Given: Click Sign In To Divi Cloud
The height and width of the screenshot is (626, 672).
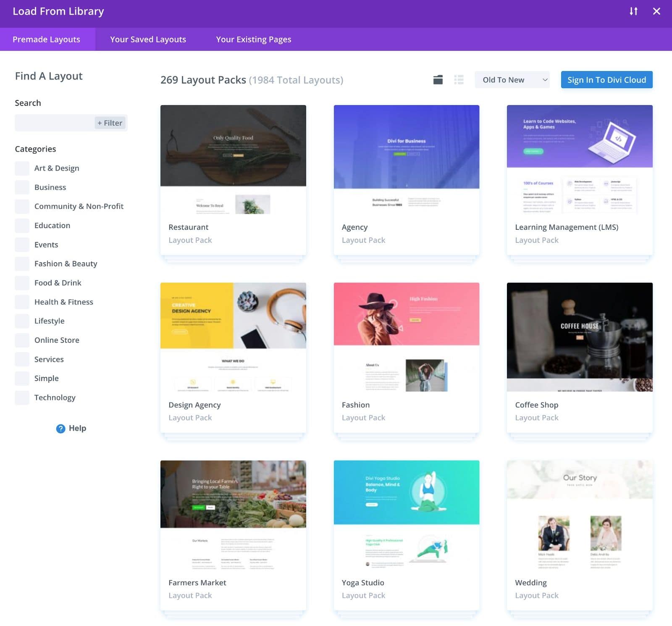Looking at the screenshot, I should pyautogui.click(x=606, y=79).
